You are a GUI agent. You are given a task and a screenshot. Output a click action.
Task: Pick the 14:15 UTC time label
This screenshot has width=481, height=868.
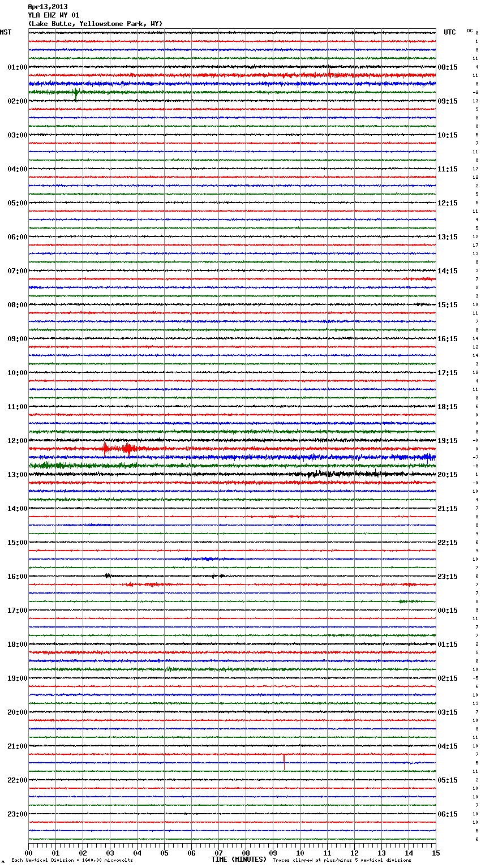(x=448, y=271)
